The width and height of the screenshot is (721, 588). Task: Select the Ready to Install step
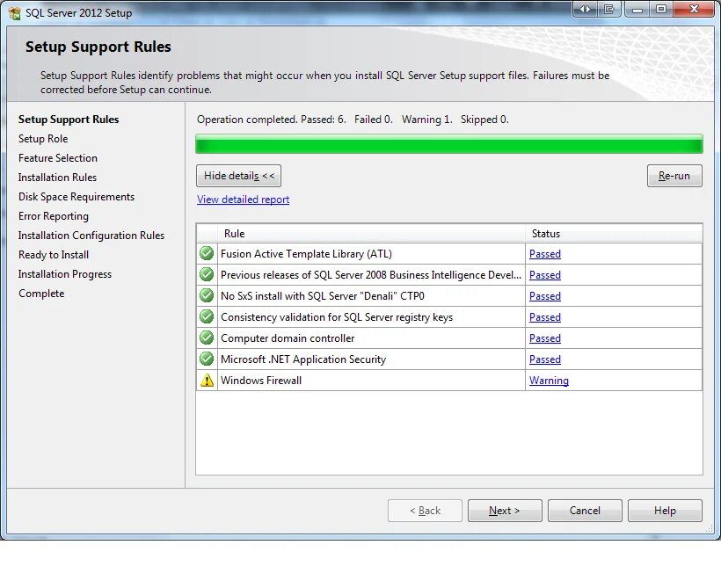coord(54,255)
